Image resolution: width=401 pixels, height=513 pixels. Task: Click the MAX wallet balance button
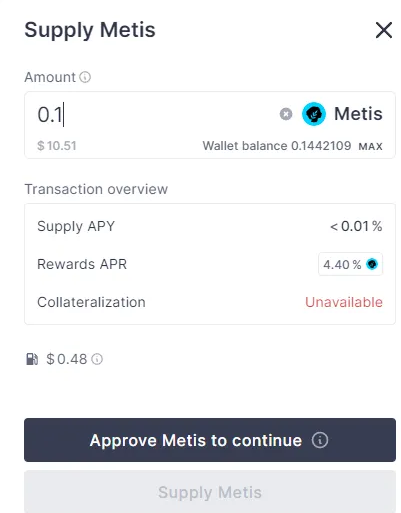tap(370, 146)
